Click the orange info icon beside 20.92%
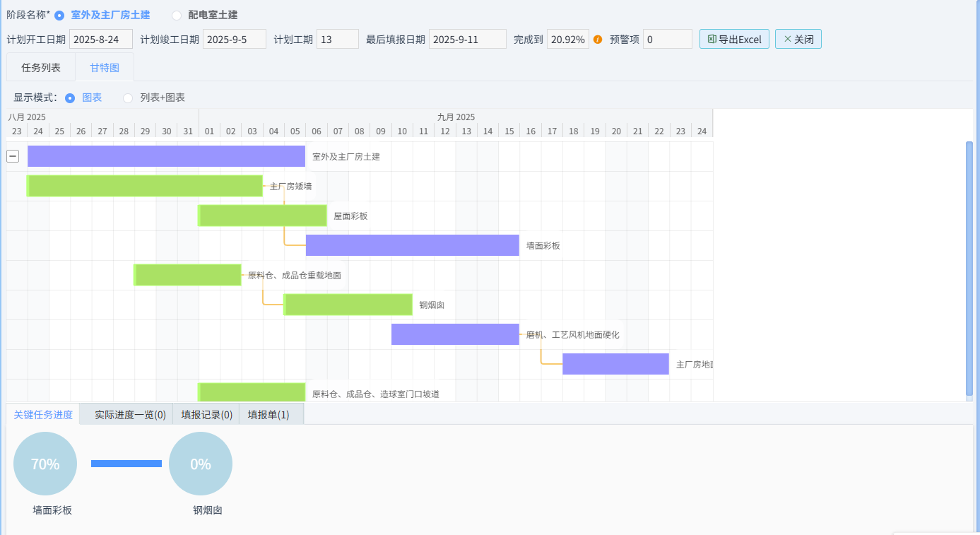The width and height of the screenshot is (980, 535). 598,40
